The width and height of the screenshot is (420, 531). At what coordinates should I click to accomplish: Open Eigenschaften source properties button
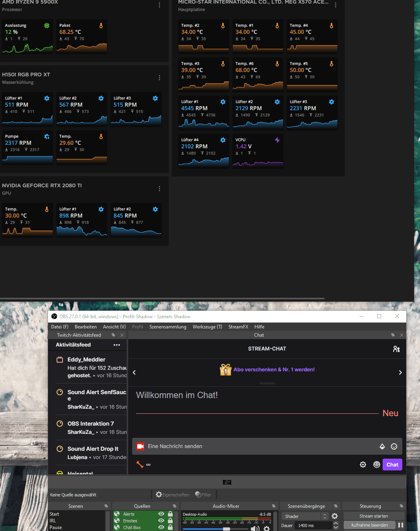(172, 495)
